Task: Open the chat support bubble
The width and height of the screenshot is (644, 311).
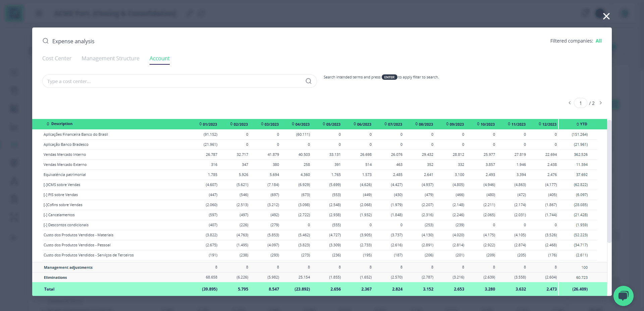Action: (x=623, y=296)
